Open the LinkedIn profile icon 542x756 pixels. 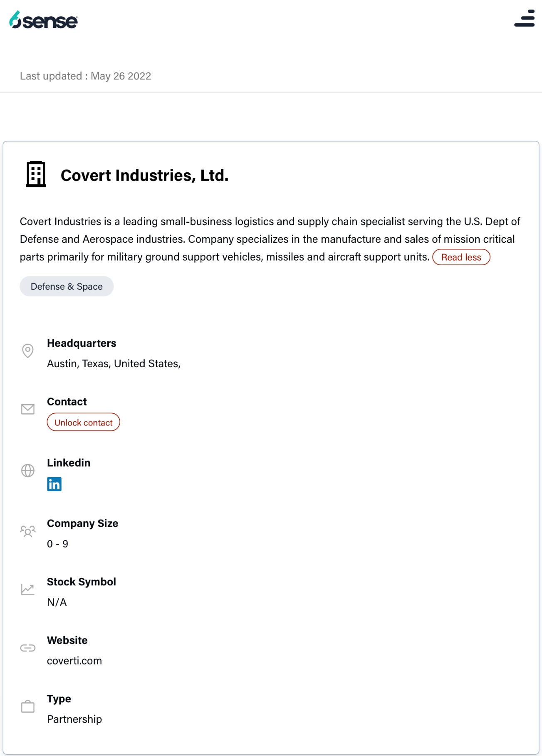click(x=54, y=484)
